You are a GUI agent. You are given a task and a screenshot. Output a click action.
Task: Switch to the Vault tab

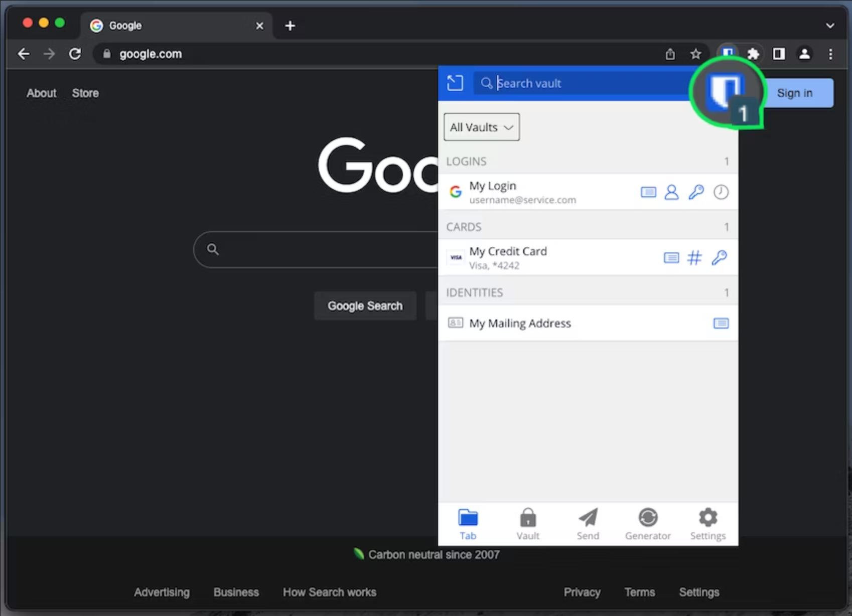tap(528, 524)
